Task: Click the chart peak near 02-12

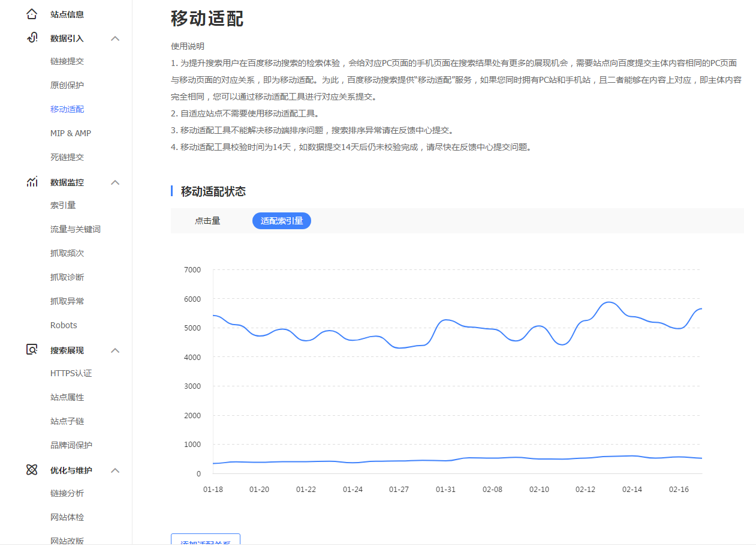Action: click(609, 303)
